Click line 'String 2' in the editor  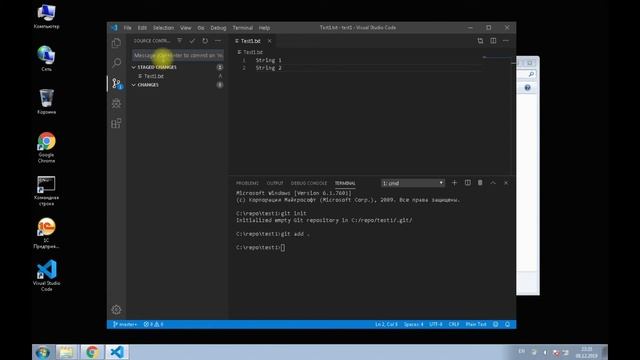[x=268, y=68]
